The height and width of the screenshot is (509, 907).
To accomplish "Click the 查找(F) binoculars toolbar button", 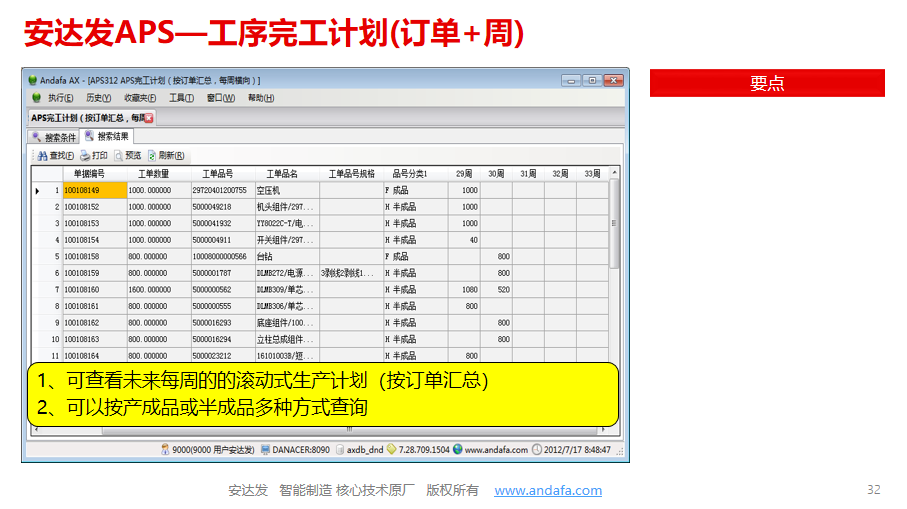I will [x=56, y=156].
